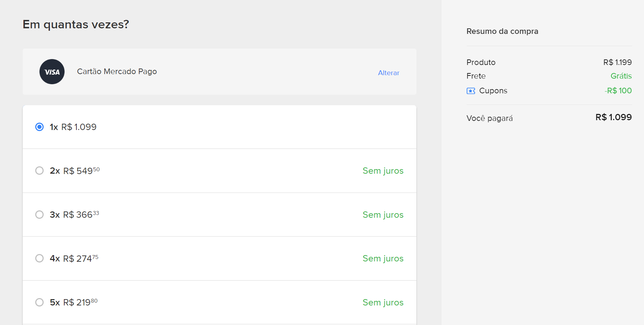Click the Grátis shipping value
The height and width of the screenshot is (325, 644).
(621, 76)
